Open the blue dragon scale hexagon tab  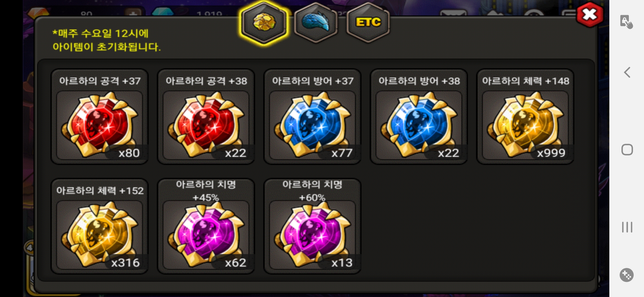pyautogui.click(x=316, y=23)
